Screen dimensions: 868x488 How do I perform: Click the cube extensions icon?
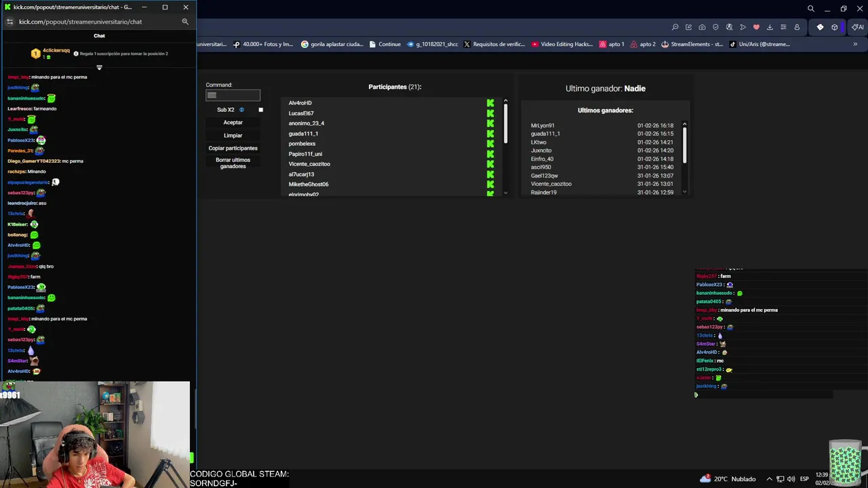pyautogui.click(x=835, y=27)
